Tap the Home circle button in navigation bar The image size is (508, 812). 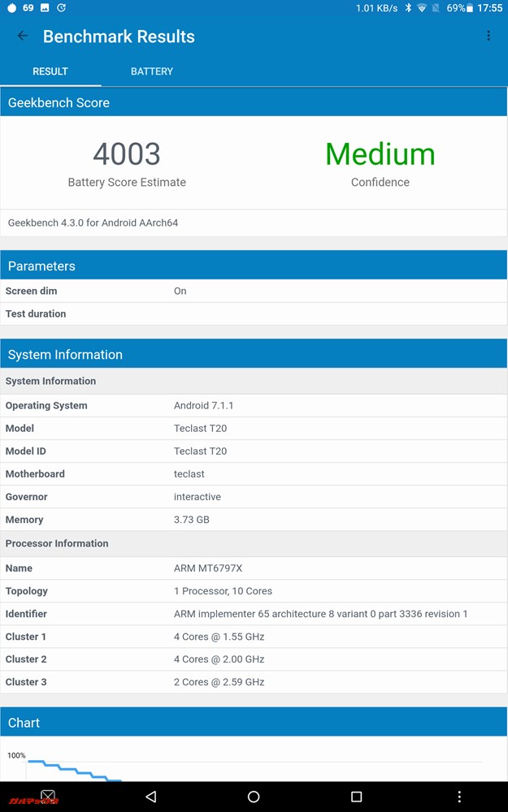254,797
